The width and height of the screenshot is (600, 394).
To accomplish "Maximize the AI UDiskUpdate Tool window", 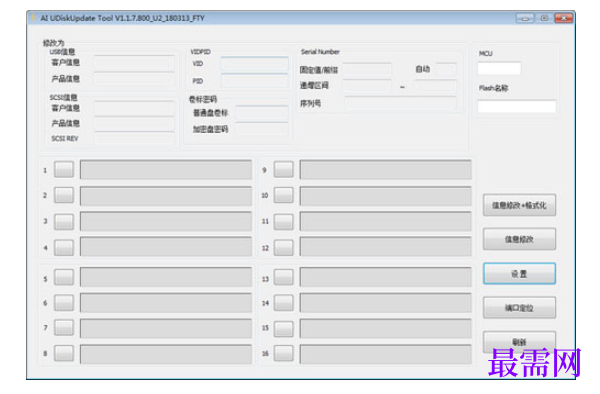I will point(544,18).
